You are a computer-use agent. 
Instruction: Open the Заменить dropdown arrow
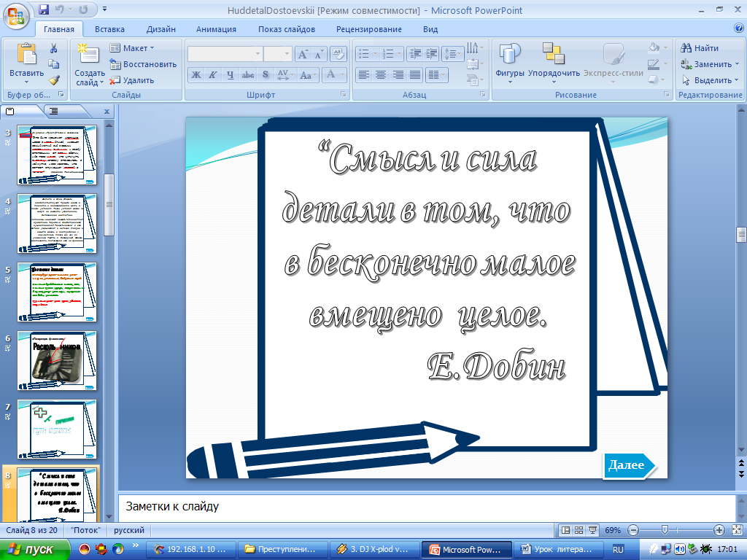pyautogui.click(x=737, y=64)
